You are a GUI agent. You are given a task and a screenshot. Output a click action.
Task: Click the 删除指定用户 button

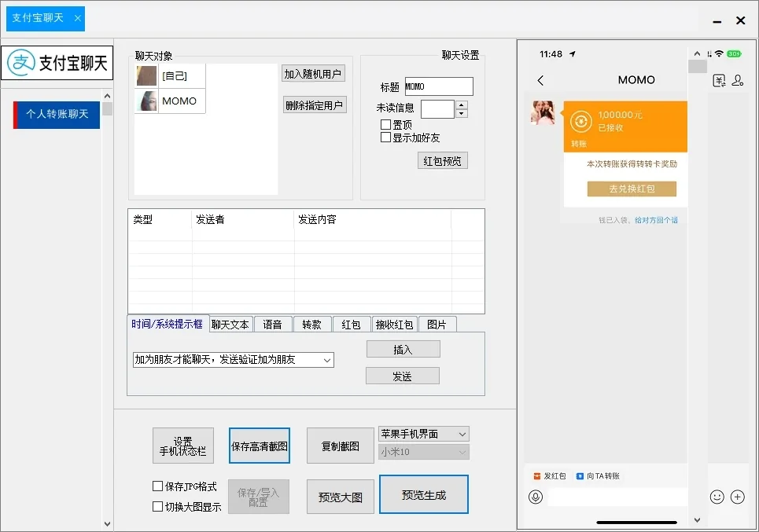click(x=315, y=105)
